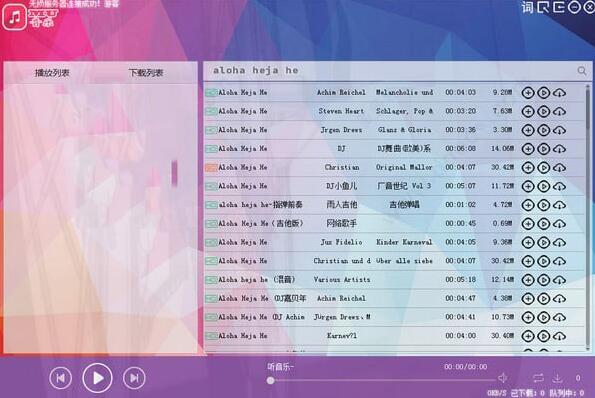Image resolution: width=595 pixels, height=398 pixels.
Task: Click the green media icon on Achim Reichel row
Action: click(211, 93)
